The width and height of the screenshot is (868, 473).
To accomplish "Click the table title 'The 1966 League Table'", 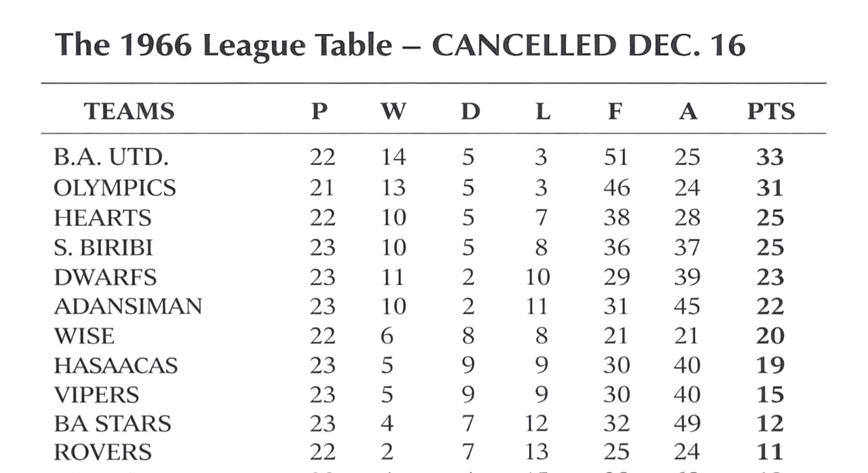I will click(x=224, y=45).
